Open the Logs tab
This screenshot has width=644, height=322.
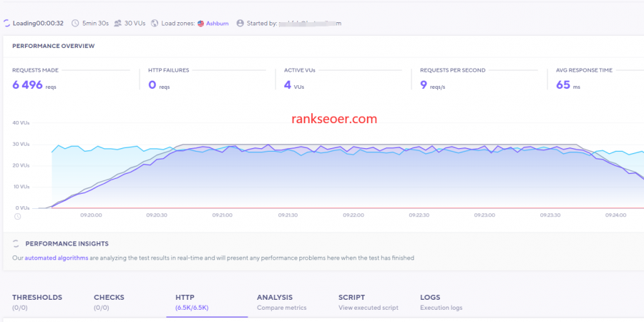[441, 302]
